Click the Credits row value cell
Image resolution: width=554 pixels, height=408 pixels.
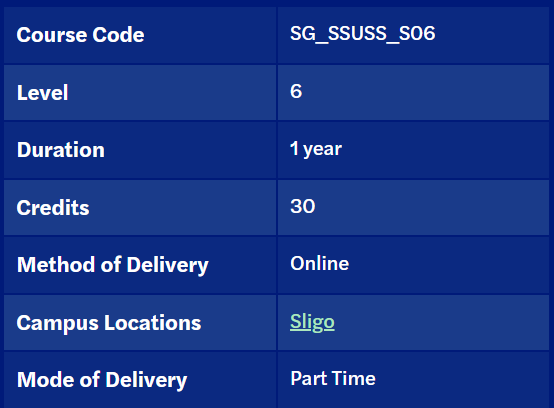coord(413,208)
